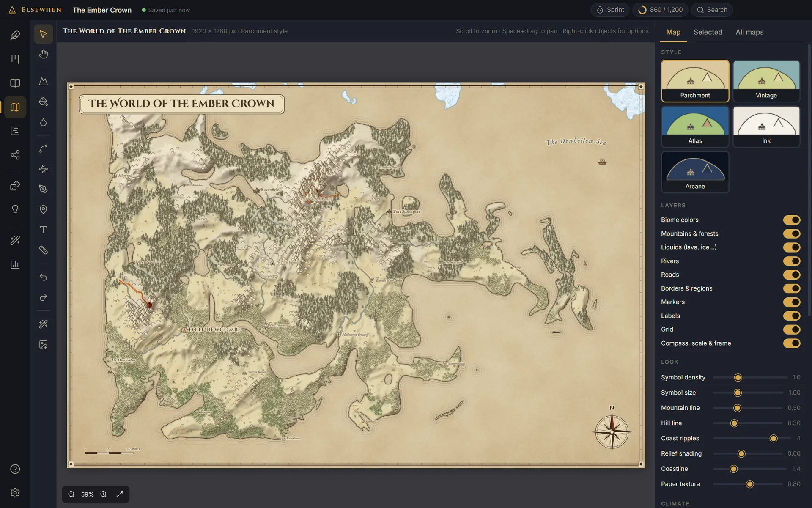Expand map to fullscreen view
The height and width of the screenshot is (508, 812).
(120, 494)
